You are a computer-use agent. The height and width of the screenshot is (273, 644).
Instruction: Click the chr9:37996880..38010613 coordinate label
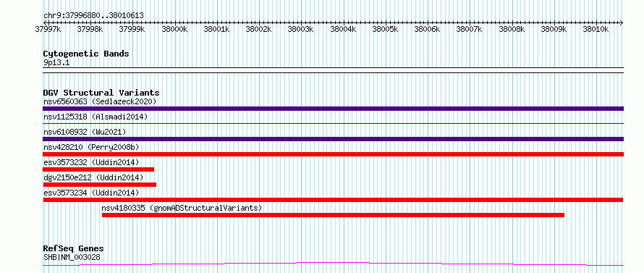tap(93, 15)
